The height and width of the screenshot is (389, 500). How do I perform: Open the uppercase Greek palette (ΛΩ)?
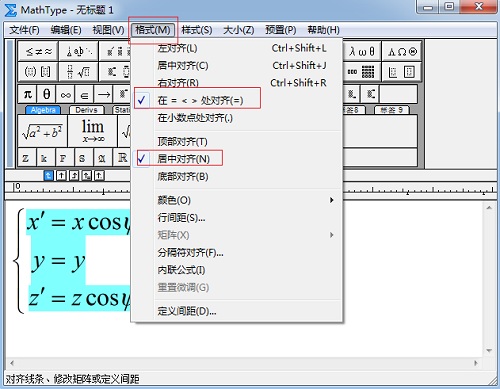[402, 51]
